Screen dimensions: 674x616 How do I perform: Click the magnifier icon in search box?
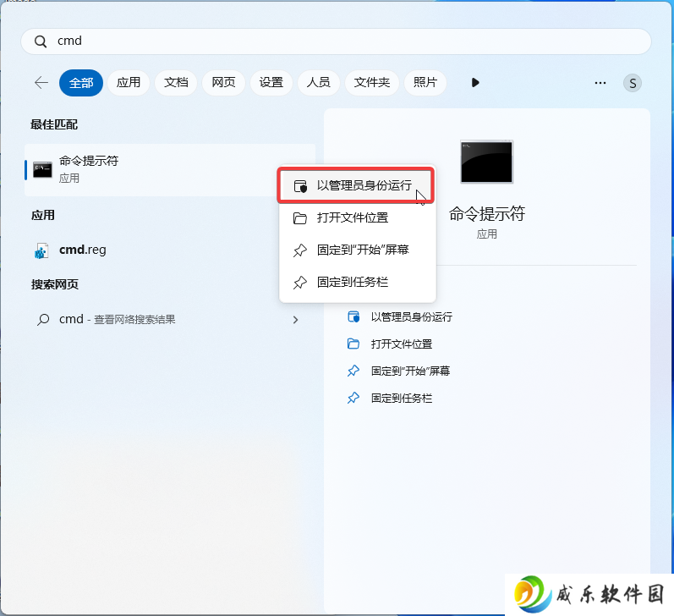(41, 41)
